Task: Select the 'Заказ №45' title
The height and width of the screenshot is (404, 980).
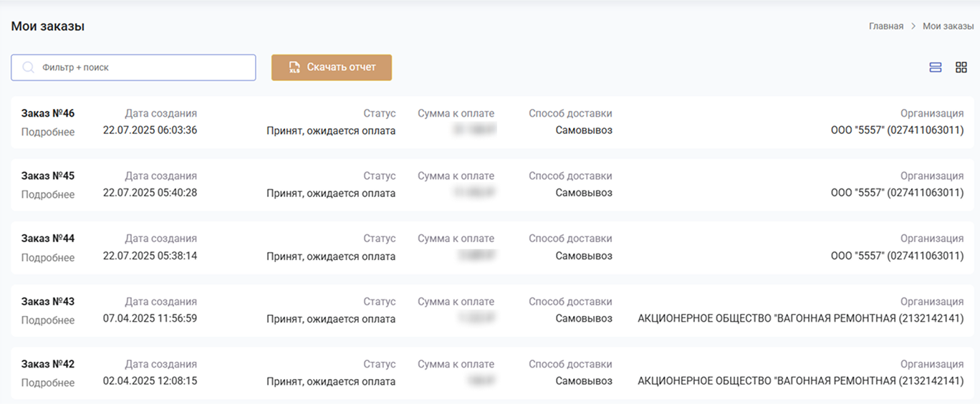Action: coord(47,175)
